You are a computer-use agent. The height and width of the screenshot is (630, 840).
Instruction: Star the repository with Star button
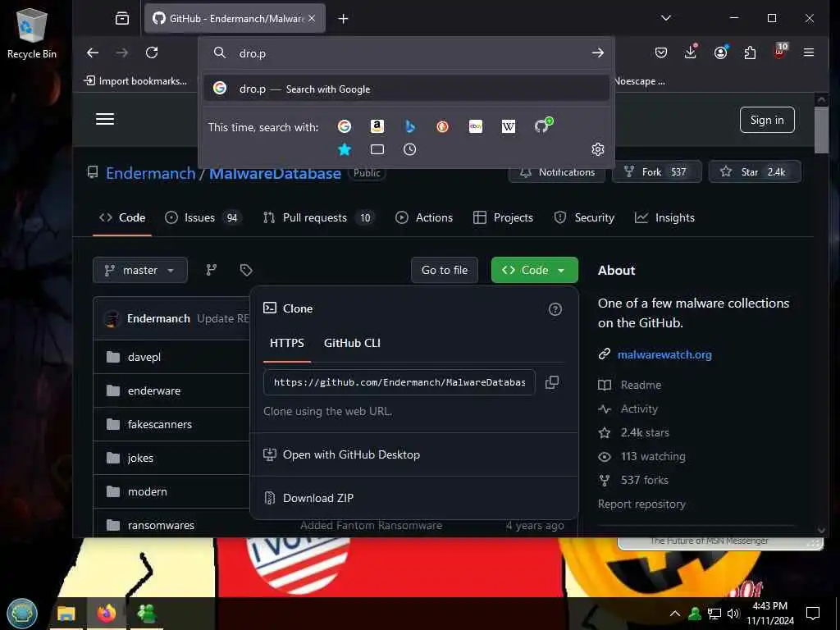[x=755, y=171]
